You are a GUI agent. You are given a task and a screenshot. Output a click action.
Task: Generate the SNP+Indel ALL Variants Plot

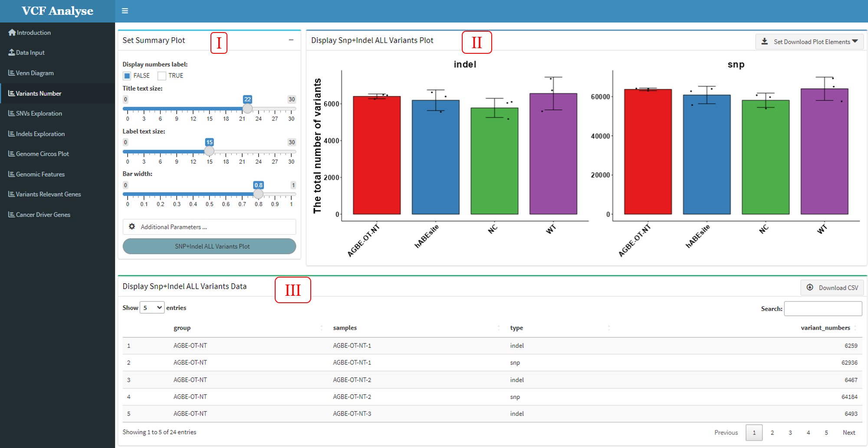click(209, 246)
